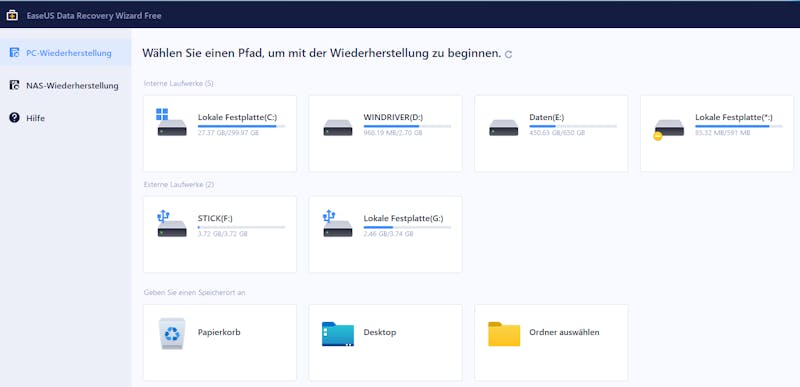Click the STICK(F:) label
Screen dimensions: 800x387
215,218
